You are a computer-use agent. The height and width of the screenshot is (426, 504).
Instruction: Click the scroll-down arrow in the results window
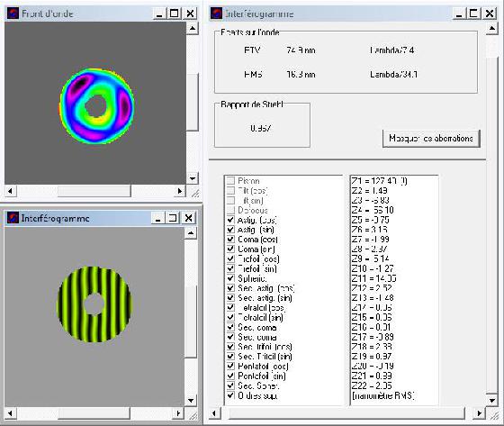click(492, 400)
